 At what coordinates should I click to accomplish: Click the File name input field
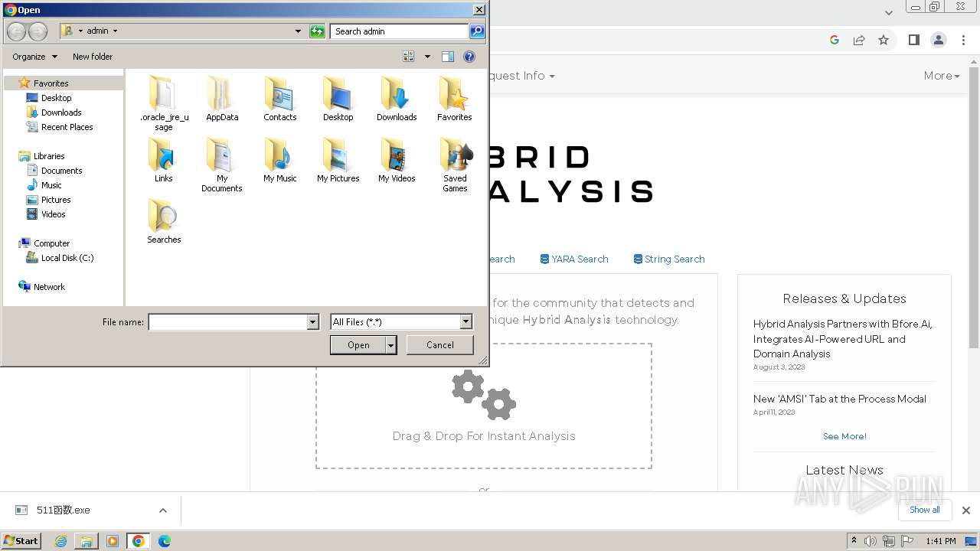tap(227, 322)
